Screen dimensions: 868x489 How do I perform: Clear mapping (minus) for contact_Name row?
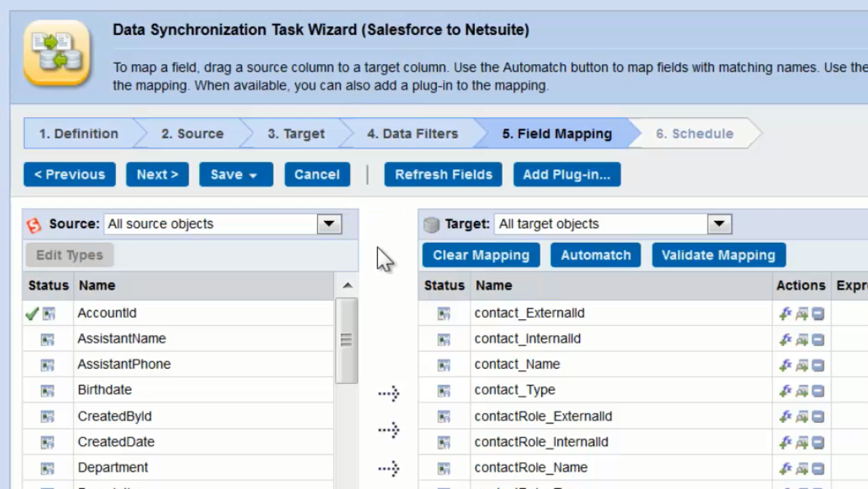[x=818, y=365]
